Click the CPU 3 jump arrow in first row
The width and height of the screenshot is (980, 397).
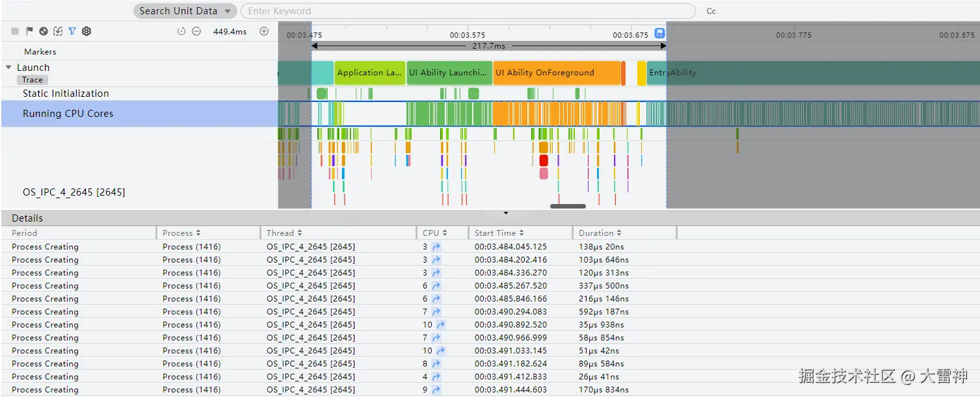436,247
